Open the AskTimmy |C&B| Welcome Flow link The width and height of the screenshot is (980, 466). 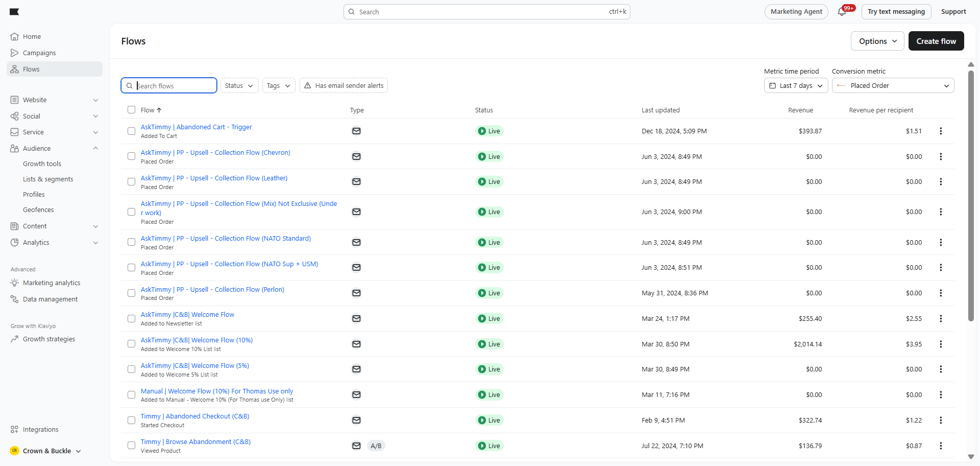187,315
